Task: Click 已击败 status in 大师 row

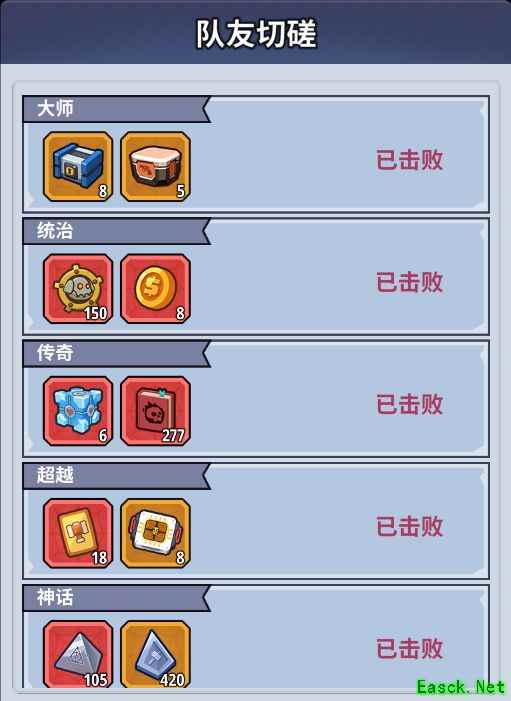Action: [x=410, y=160]
